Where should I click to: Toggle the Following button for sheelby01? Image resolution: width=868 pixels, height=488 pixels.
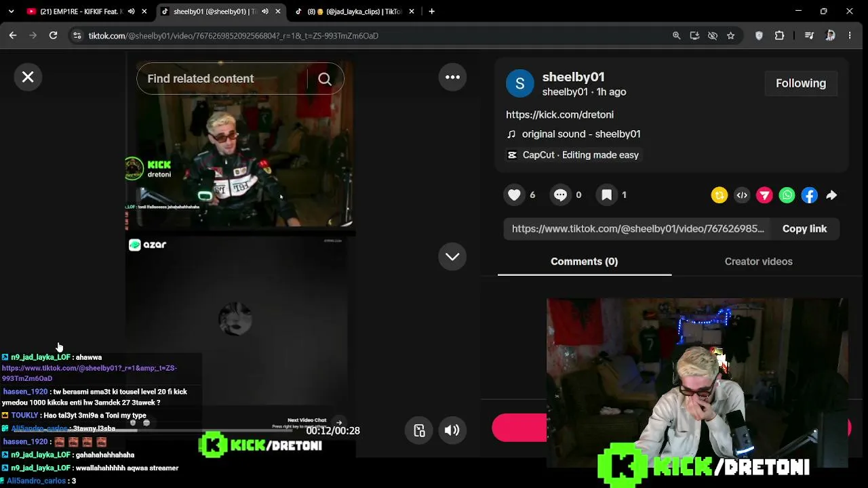pyautogui.click(x=801, y=83)
